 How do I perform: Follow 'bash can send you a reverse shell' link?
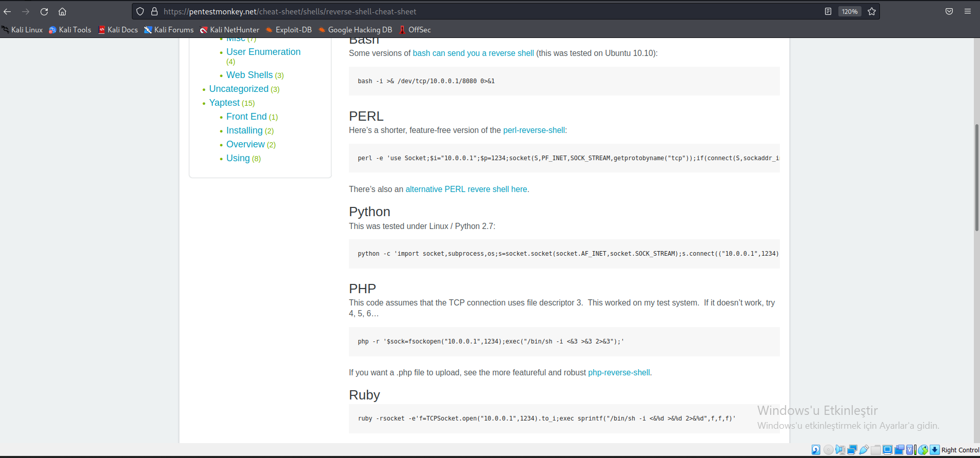pos(473,53)
